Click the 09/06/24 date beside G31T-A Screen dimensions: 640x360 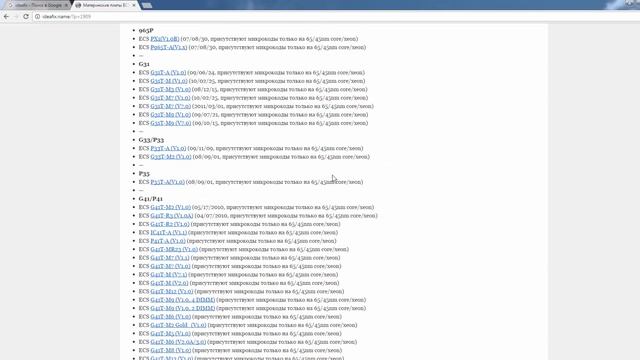pos(202,73)
